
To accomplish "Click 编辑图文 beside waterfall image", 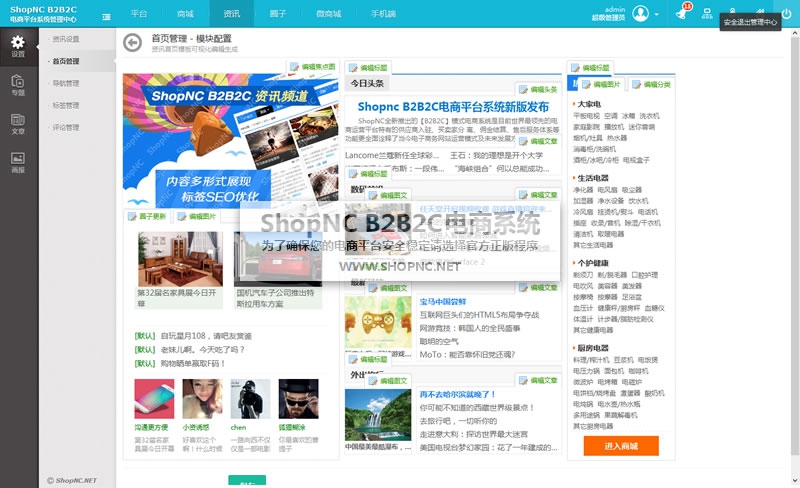I will (388, 381).
